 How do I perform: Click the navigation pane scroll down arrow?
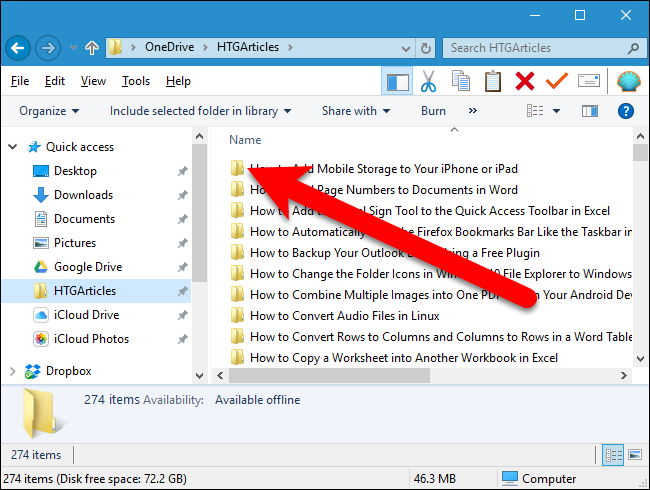coord(199,376)
